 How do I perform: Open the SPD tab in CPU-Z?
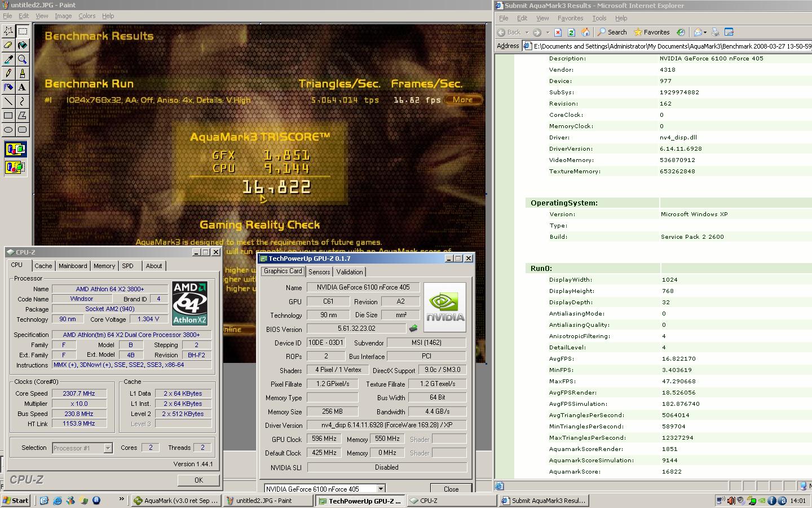click(128, 266)
